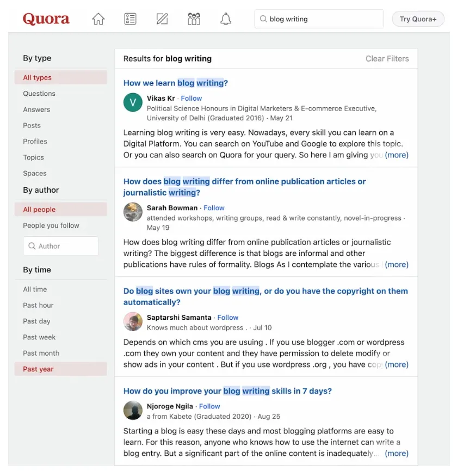The width and height of the screenshot is (457, 476).
Task: Select the All types filter
Action: pos(60,77)
